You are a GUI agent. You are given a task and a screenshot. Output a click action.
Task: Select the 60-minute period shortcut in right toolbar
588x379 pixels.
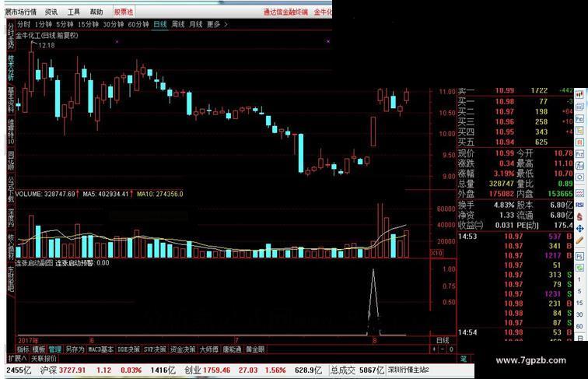[x=579, y=326]
